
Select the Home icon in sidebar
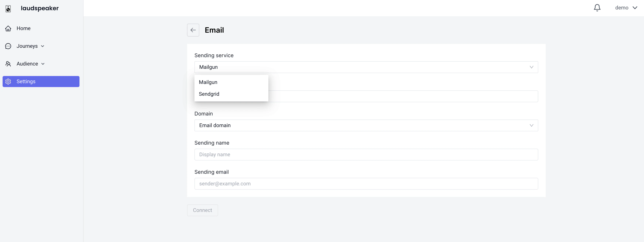point(8,28)
